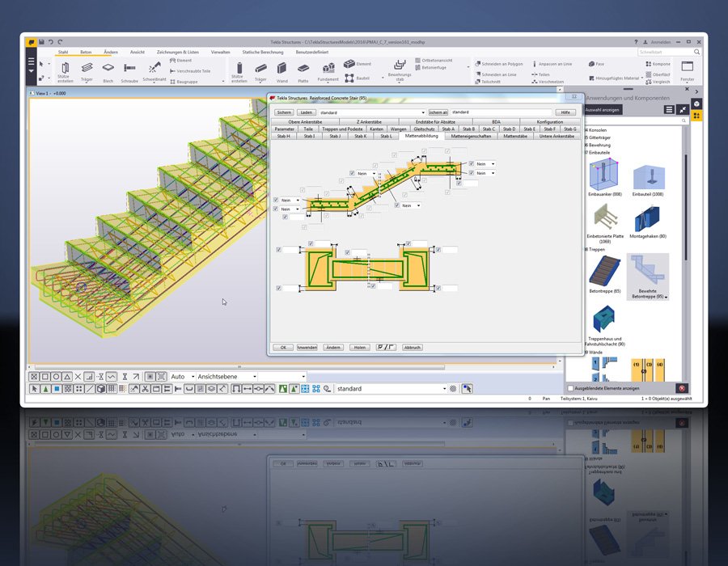Image resolution: width=728 pixels, height=566 pixels.
Task: Click the blue square select parts switch
Action: click(x=57, y=389)
